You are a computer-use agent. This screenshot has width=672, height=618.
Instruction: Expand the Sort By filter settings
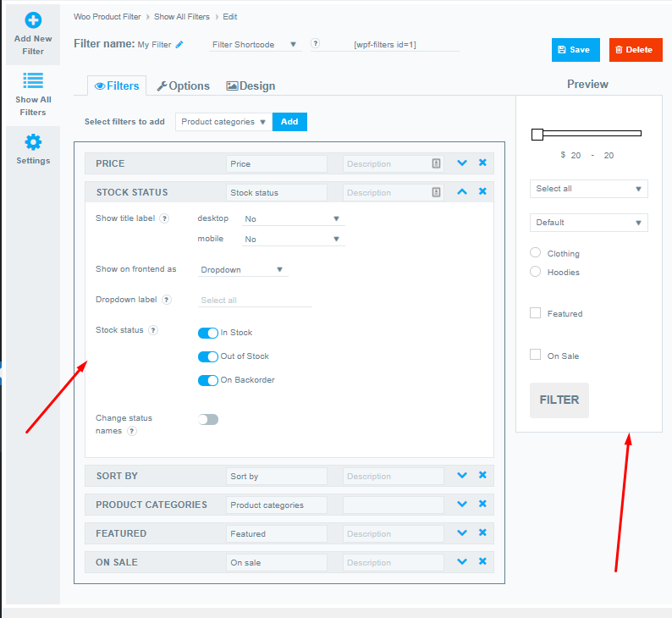462,476
